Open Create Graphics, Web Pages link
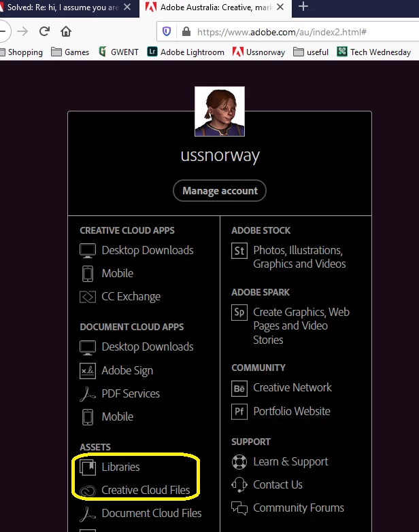The image size is (419, 532). 301,326
